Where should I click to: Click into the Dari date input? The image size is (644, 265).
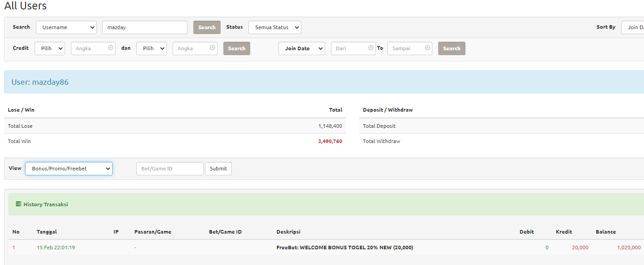point(349,48)
